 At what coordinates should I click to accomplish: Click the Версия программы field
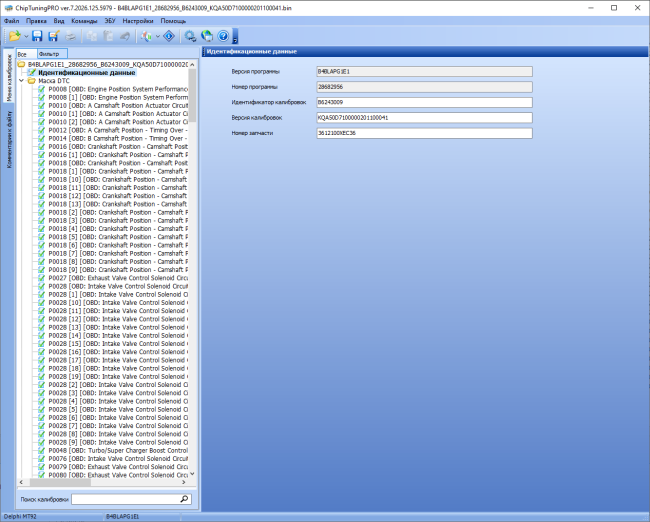click(x=424, y=72)
